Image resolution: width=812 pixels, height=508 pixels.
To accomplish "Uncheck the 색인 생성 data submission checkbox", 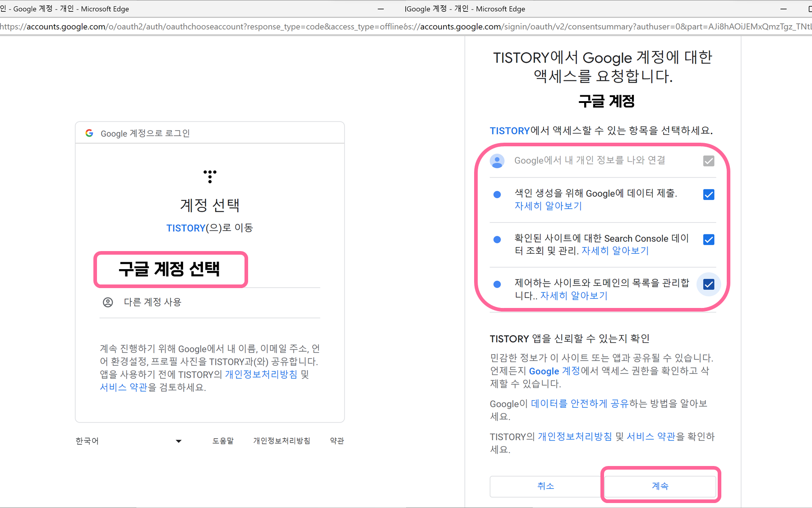I will (709, 195).
